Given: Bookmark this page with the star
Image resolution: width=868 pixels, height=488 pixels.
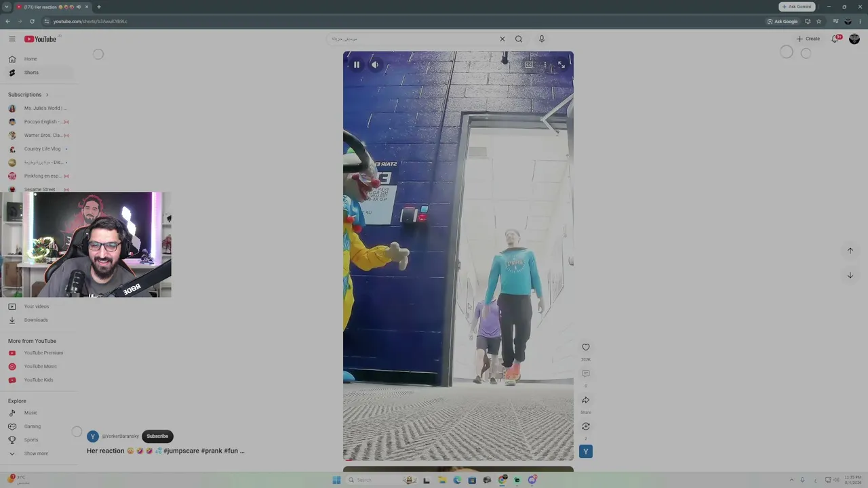Looking at the screenshot, I should coord(818,21).
